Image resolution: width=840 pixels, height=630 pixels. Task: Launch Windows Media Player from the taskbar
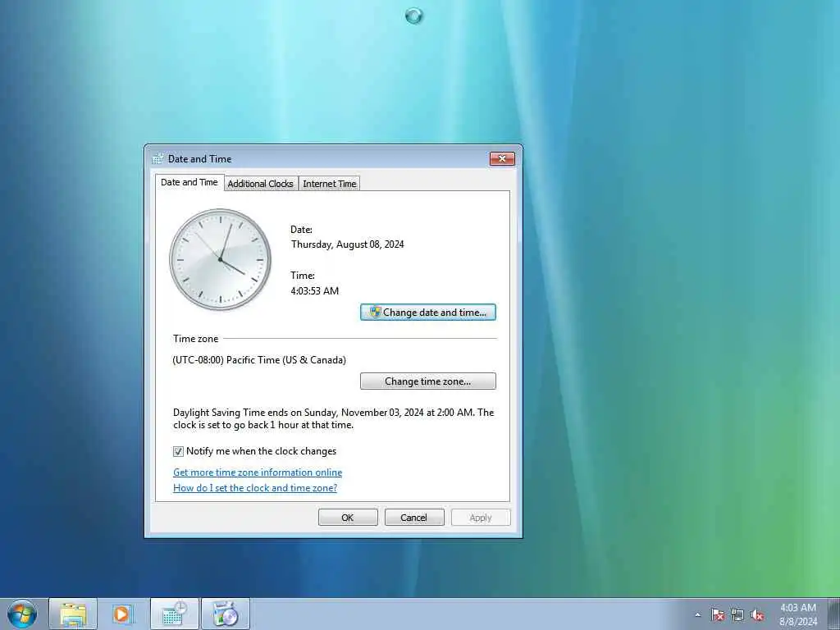coord(122,614)
